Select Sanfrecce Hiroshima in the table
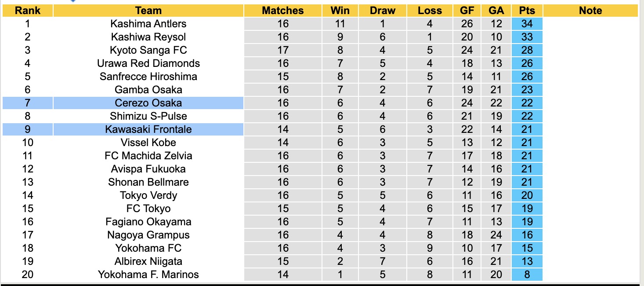 point(148,77)
